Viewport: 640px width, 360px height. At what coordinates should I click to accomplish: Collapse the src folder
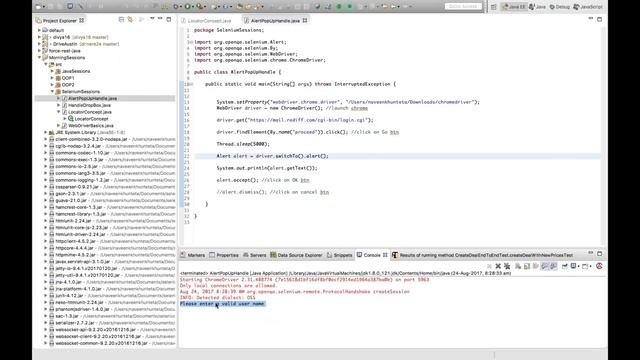(x=46, y=64)
